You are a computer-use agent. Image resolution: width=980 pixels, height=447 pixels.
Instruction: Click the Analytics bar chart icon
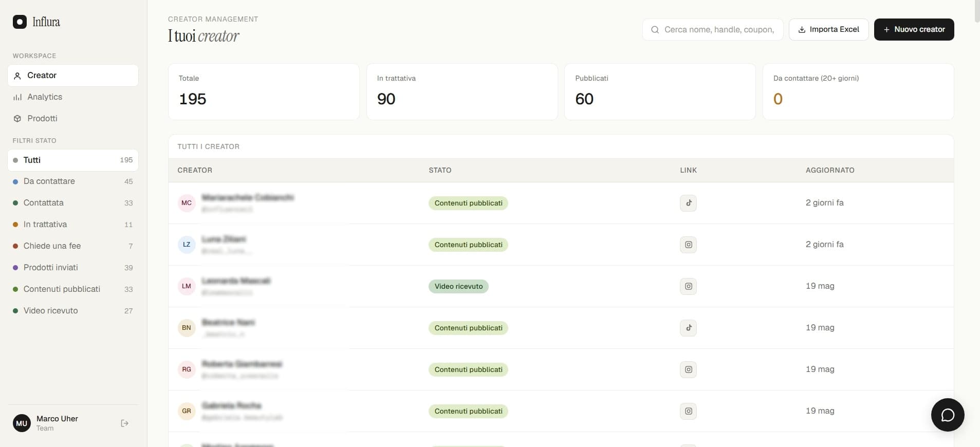17,97
